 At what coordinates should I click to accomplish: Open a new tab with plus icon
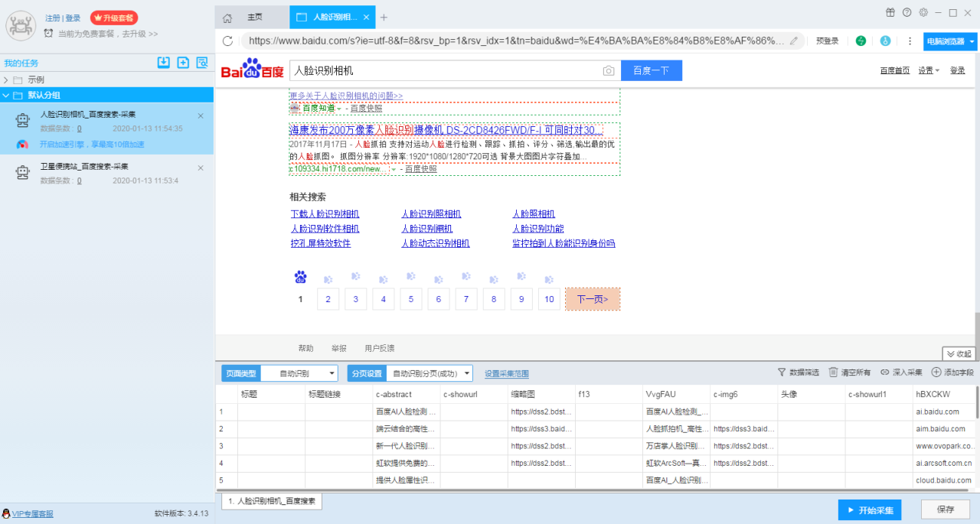(384, 18)
